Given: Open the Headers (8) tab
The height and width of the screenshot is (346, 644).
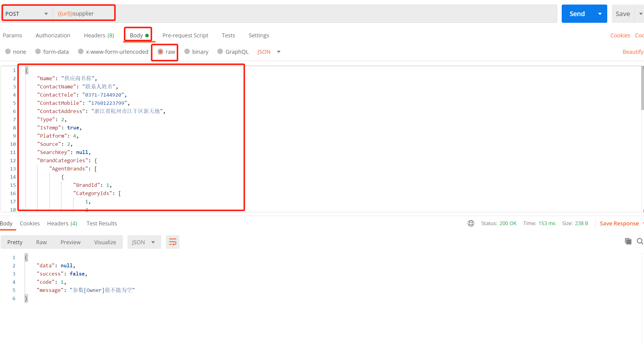Looking at the screenshot, I should click(99, 35).
